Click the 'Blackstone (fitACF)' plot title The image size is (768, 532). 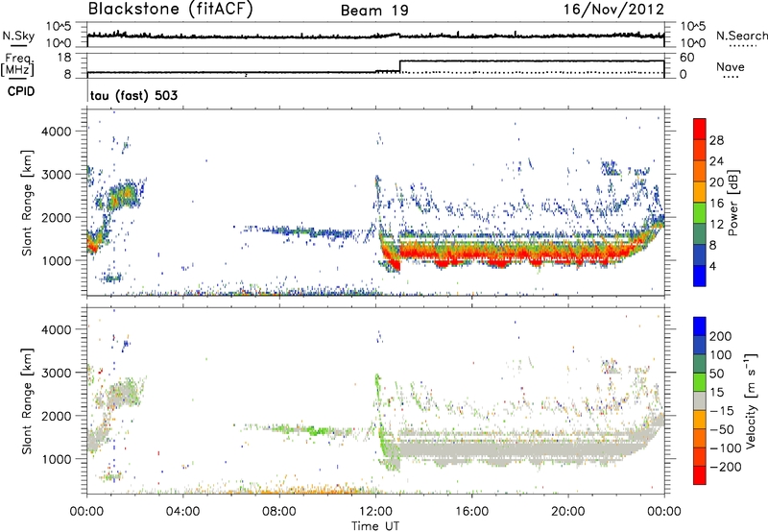pyautogui.click(x=171, y=10)
